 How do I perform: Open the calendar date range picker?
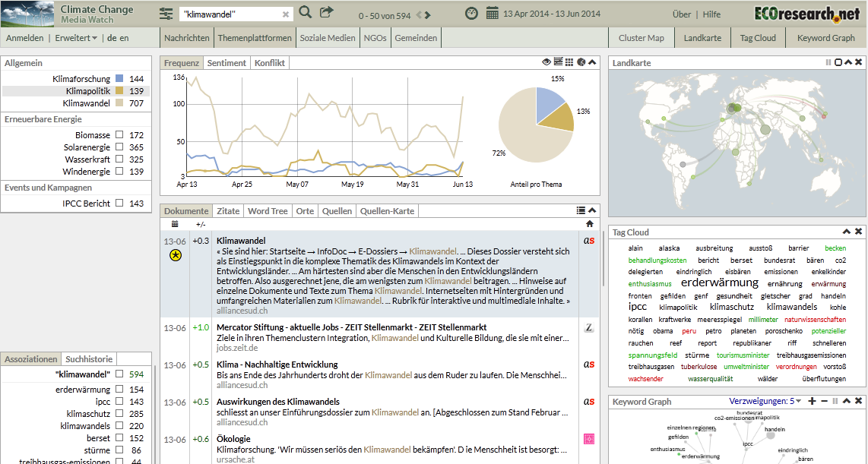point(492,14)
